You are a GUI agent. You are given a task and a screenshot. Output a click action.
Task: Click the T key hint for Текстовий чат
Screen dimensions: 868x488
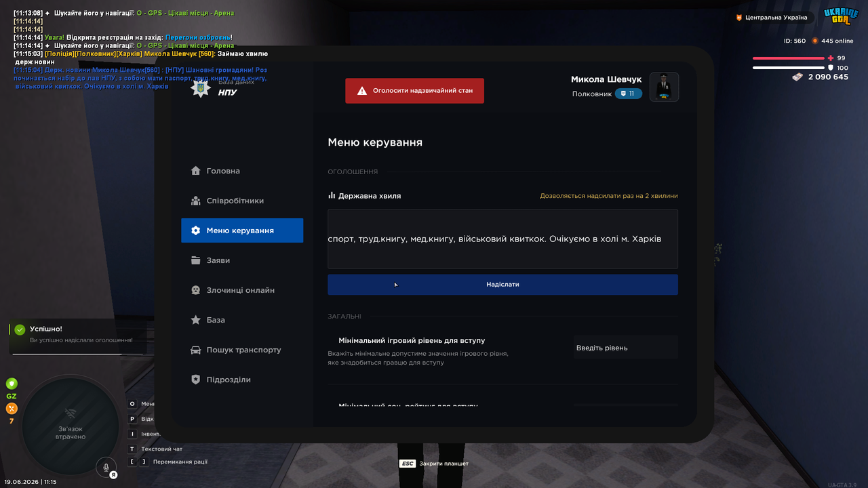pos(132,449)
